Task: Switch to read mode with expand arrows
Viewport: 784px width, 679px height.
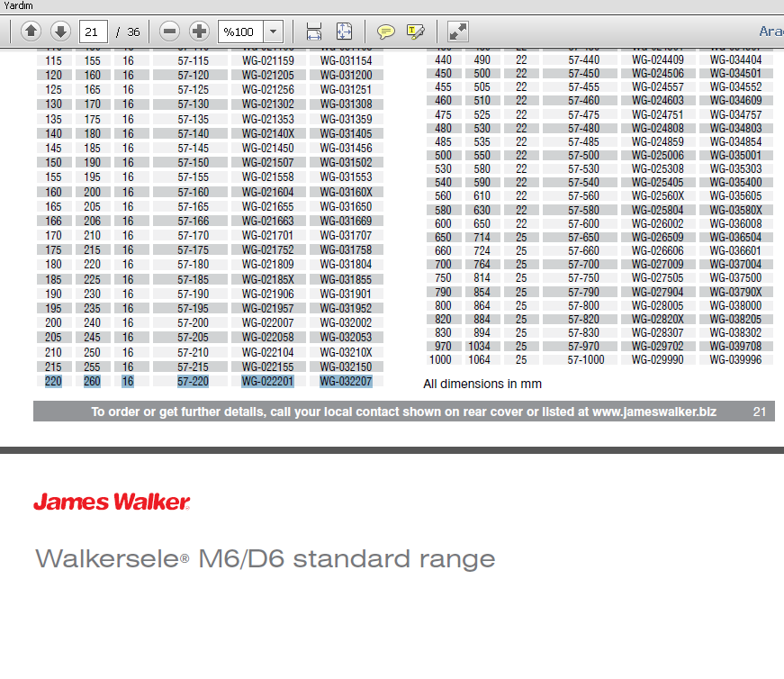Action: (457, 32)
